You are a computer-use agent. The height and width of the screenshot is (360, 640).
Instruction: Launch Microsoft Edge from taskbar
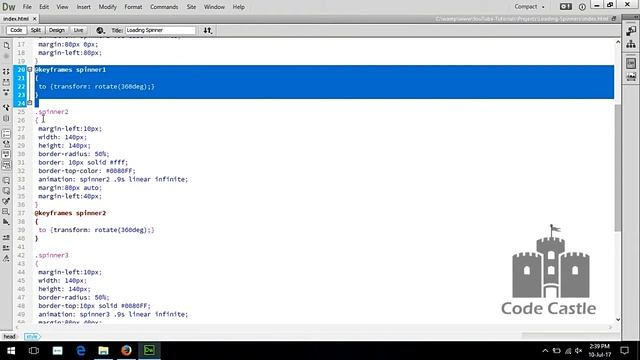80,351
